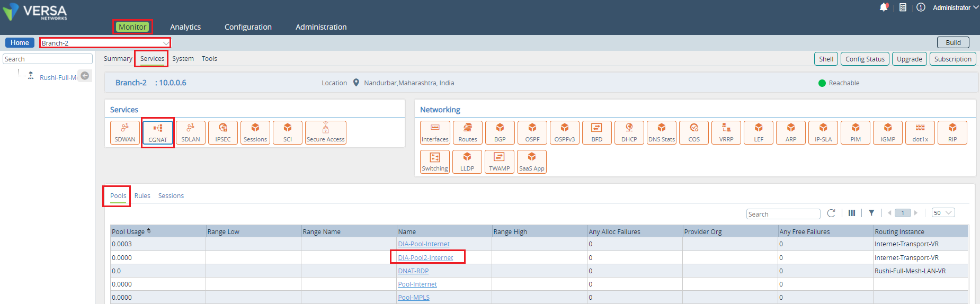Image resolution: width=980 pixels, height=304 pixels.
Task: Open the SDWAN service icon
Action: [125, 132]
